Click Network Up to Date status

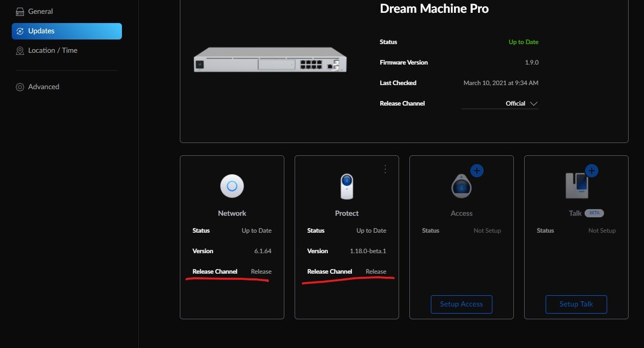(257, 231)
